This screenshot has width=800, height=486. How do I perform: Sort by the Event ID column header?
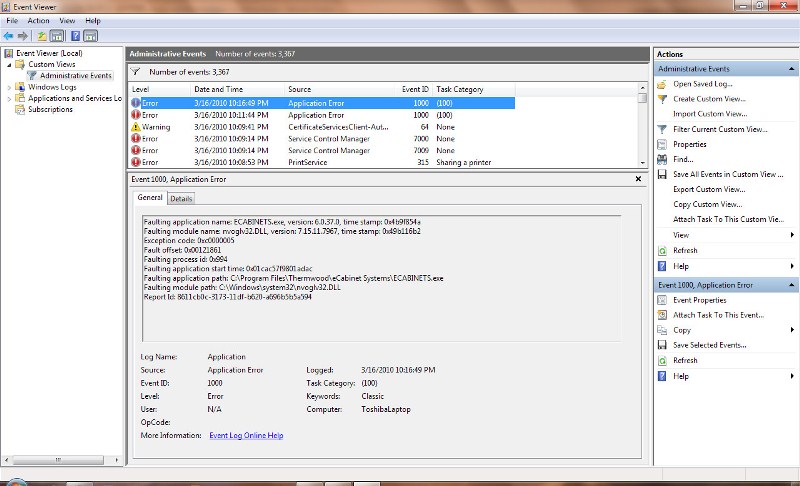pos(414,89)
